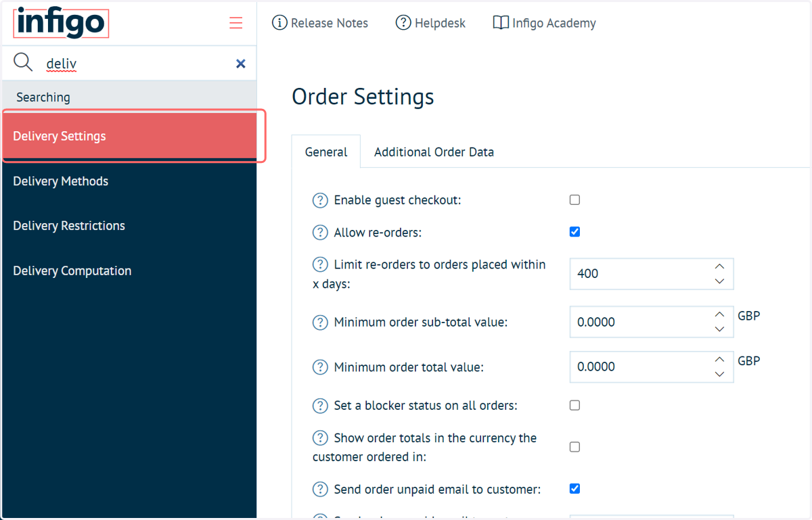The width and height of the screenshot is (812, 520).
Task: Increase Minimum order total value
Action: pyautogui.click(x=719, y=359)
